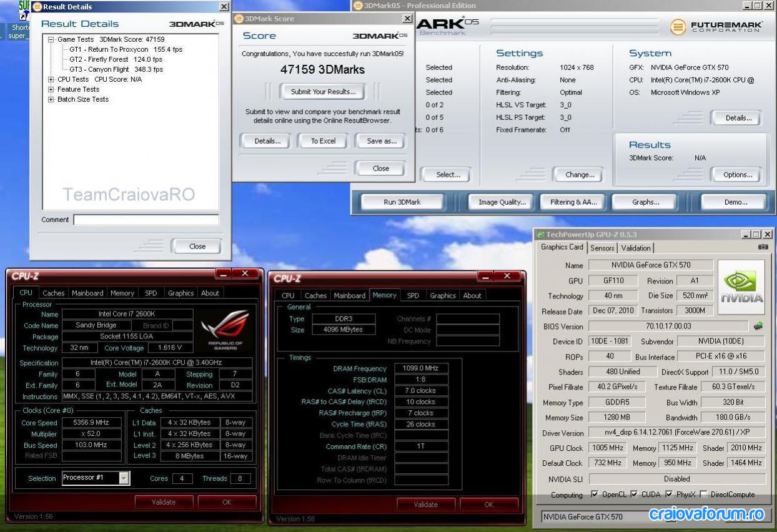Click the GT2 - Firefly Forest row
777x532 pixels.
pyautogui.click(x=116, y=59)
